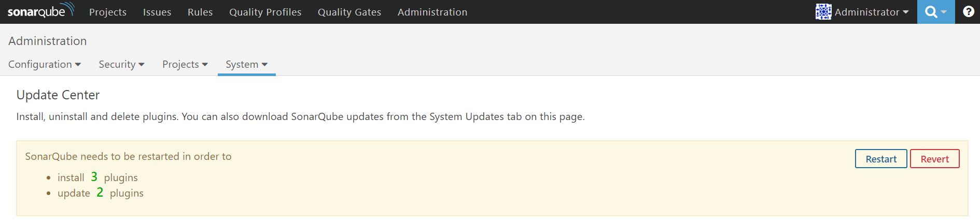Select Administration in top navigation

pyautogui.click(x=432, y=12)
